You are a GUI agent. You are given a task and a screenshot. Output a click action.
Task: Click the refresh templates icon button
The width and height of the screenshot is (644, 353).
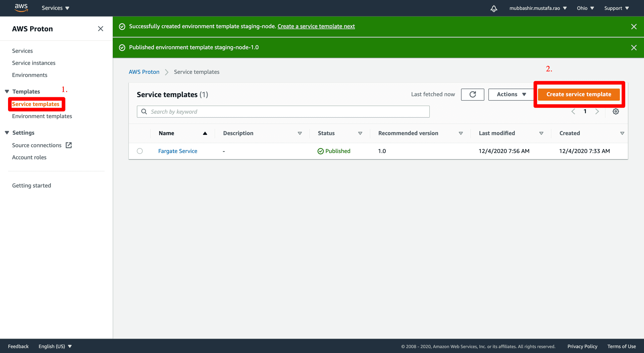[x=473, y=95]
